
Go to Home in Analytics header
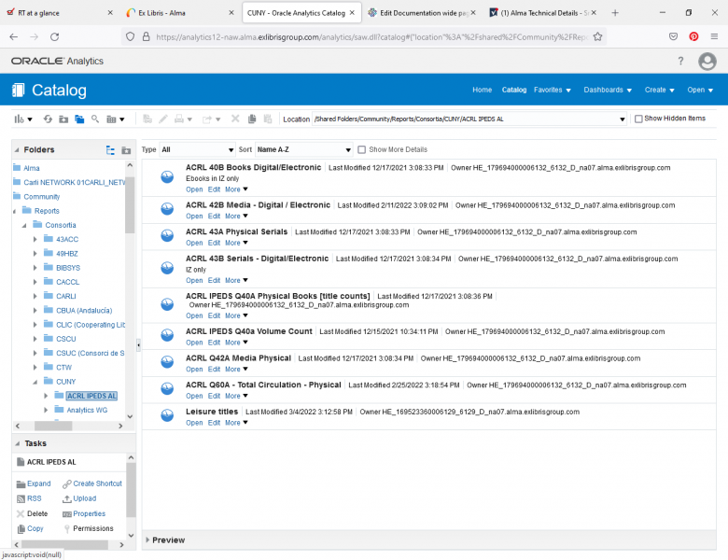tap(482, 90)
